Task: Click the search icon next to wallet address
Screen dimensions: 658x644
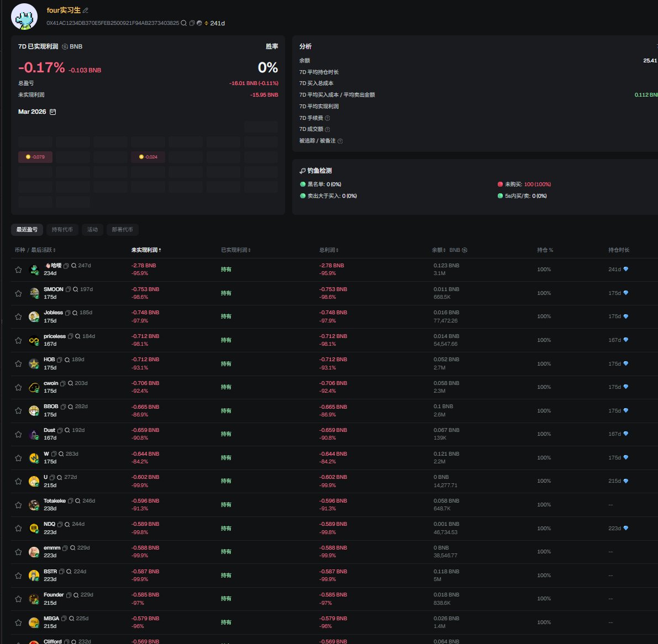Action: pyautogui.click(x=184, y=23)
